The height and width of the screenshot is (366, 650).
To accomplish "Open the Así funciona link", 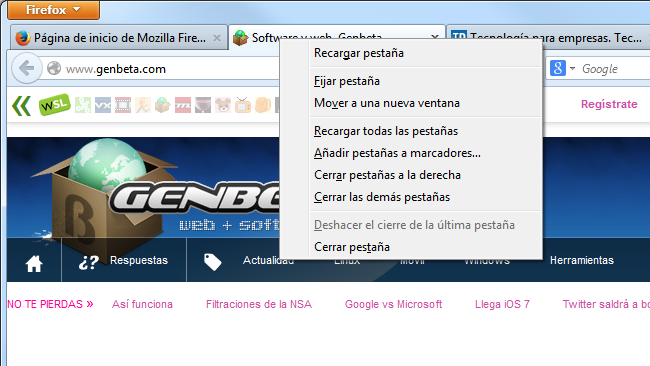I will 142,304.
